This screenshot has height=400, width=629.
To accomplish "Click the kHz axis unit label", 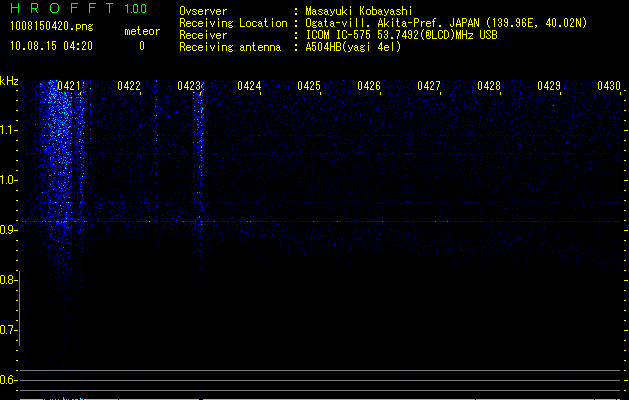I will point(9,81).
